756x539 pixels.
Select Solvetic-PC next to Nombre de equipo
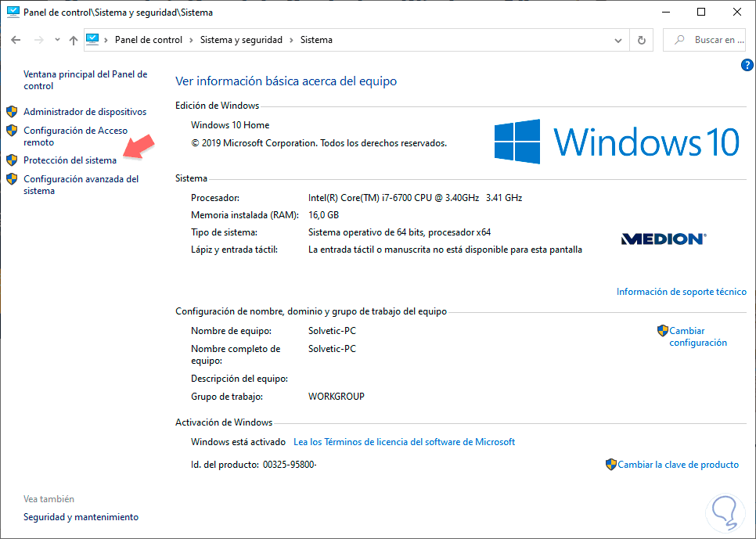click(x=332, y=331)
